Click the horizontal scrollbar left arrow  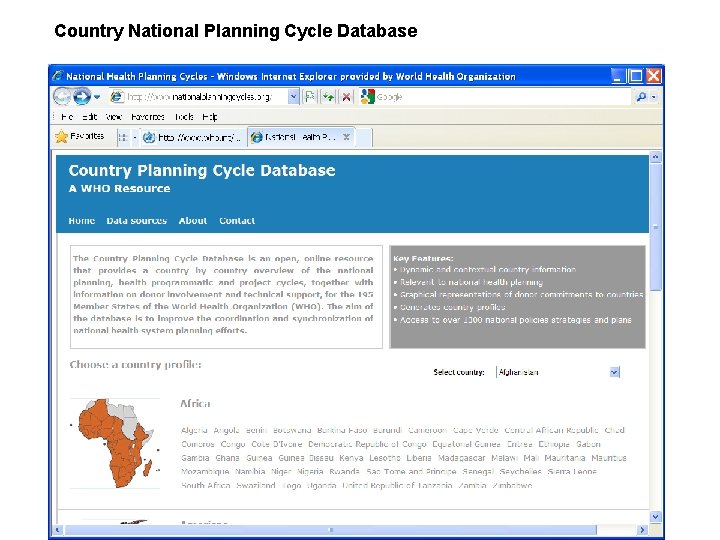tap(57, 530)
